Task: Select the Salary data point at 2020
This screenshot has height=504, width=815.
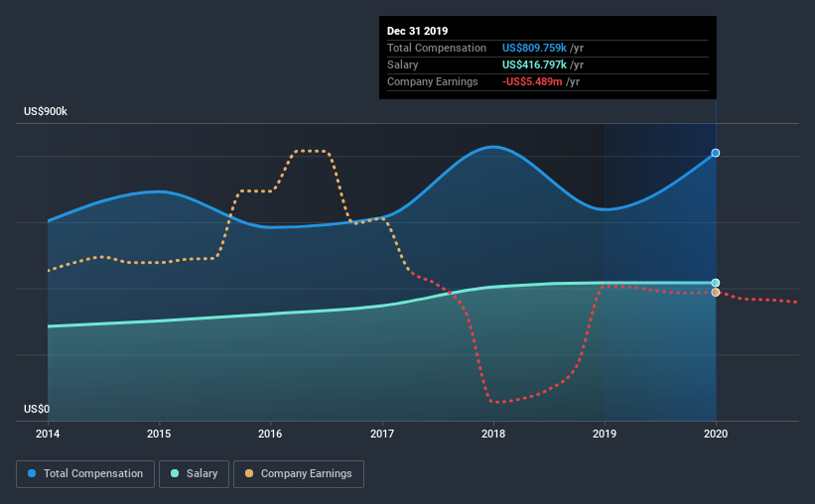Action: coord(716,283)
